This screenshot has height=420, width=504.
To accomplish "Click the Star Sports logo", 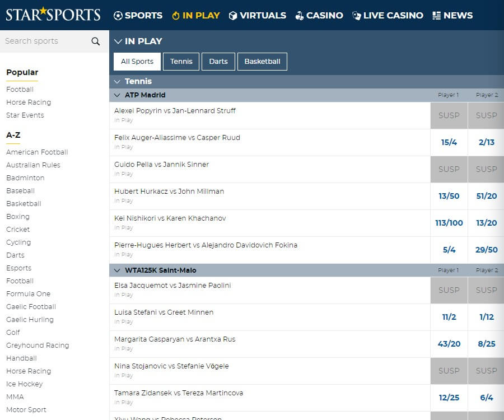I will point(53,15).
